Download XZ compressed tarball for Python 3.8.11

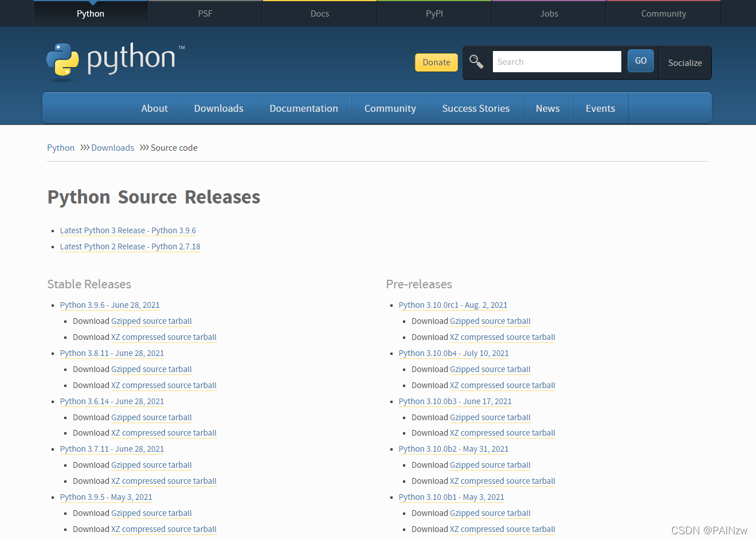click(164, 385)
